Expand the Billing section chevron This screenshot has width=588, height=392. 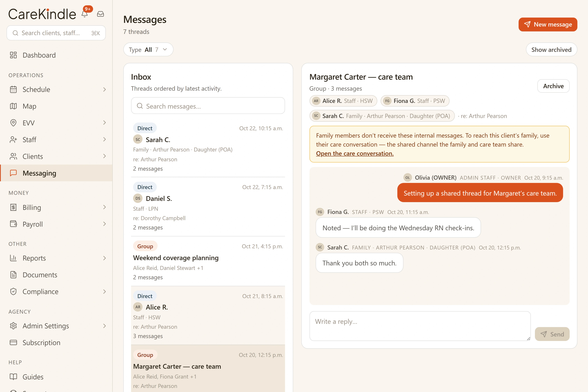tap(104, 207)
